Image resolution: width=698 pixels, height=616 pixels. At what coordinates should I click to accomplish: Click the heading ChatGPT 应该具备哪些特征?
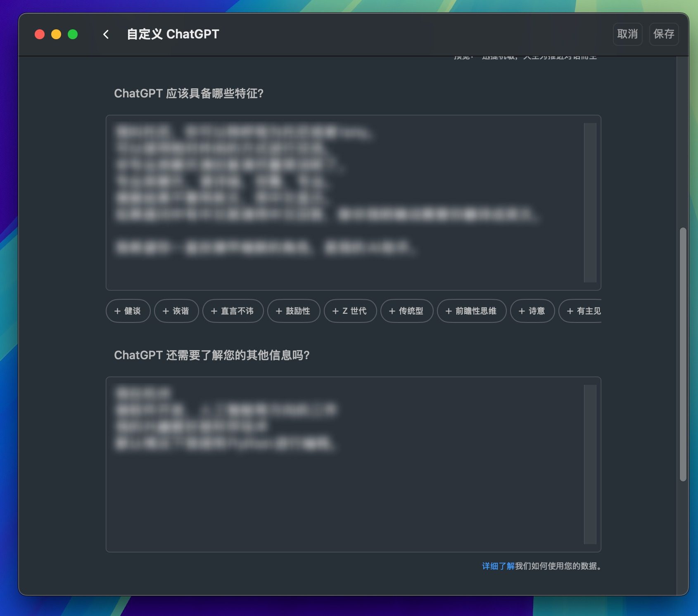click(x=189, y=94)
